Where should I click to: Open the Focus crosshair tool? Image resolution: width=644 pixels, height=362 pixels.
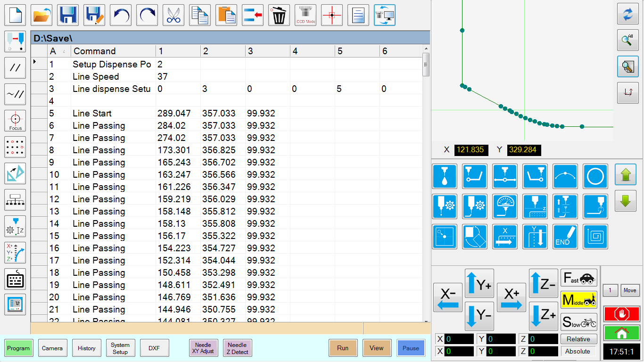[x=15, y=121]
